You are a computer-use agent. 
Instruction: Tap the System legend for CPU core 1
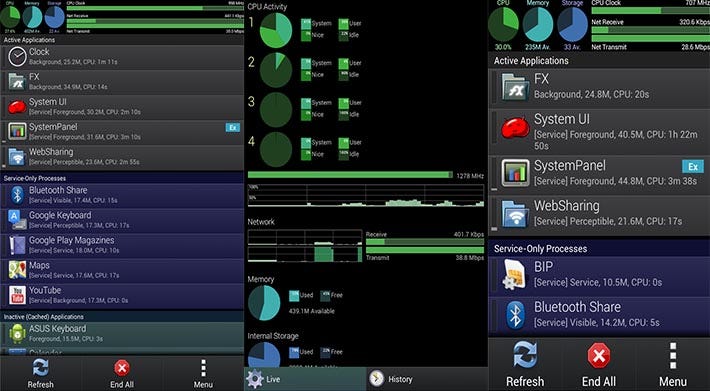pyautogui.click(x=317, y=24)
